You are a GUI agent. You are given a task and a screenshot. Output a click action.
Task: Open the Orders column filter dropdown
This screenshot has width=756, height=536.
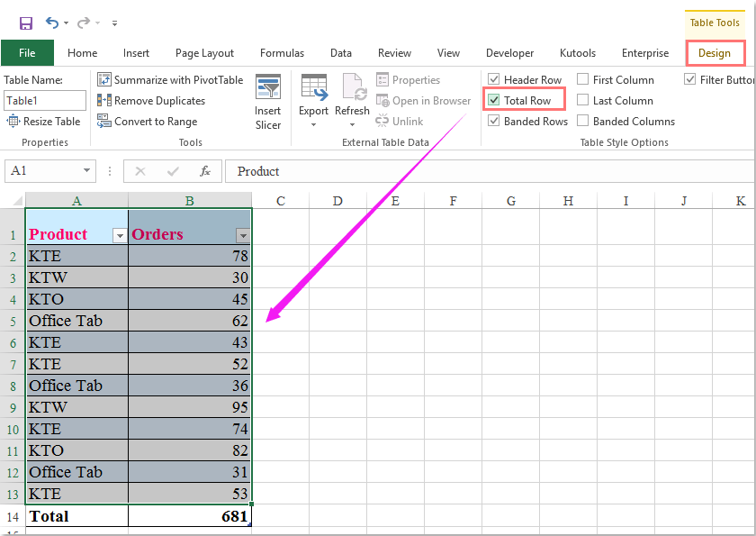(241, 233)
